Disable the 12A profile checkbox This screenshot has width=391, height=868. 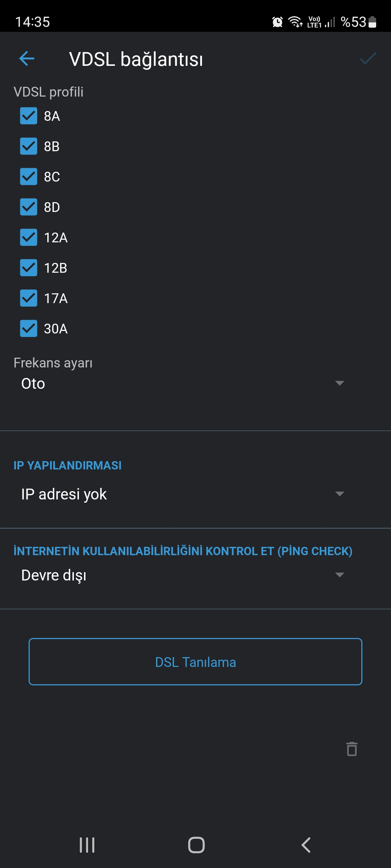pos(29,238)
